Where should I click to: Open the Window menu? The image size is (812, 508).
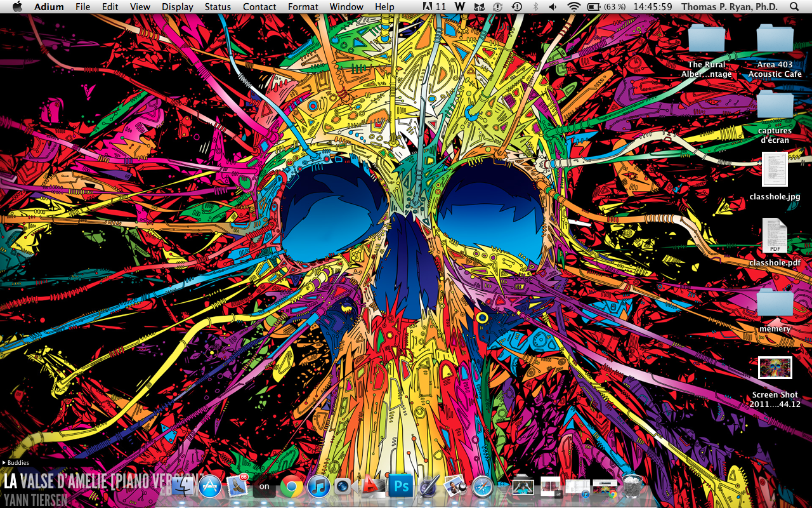346,7
